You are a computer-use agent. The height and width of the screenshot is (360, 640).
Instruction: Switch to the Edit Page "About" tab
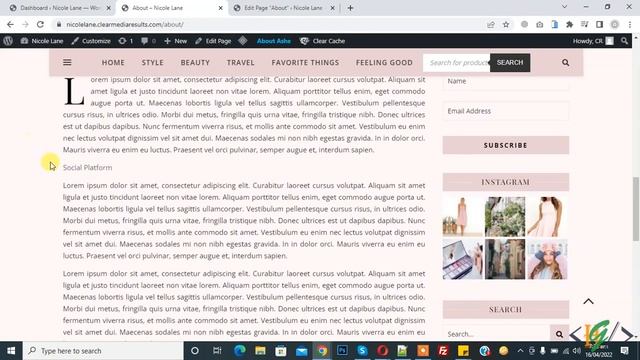(x=284, y=8)
